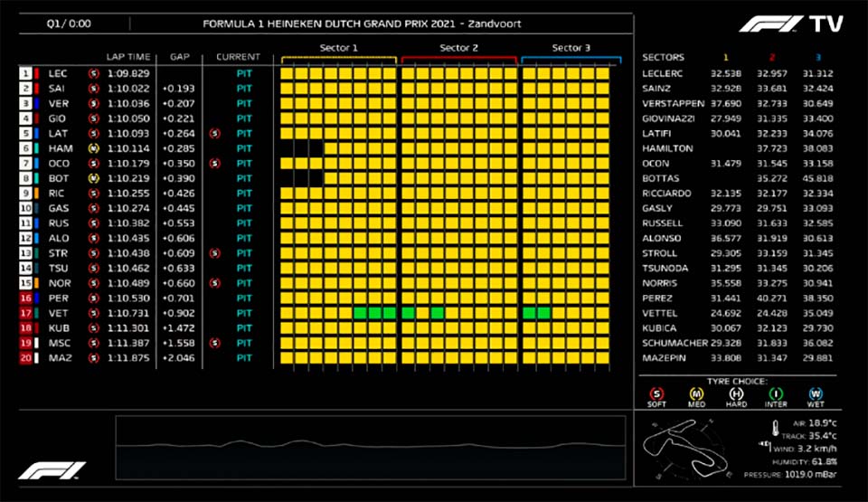Screen dimensions: 868x502
Task: Click the thermometer icon beside air temperature
Action: click(776, 428)
